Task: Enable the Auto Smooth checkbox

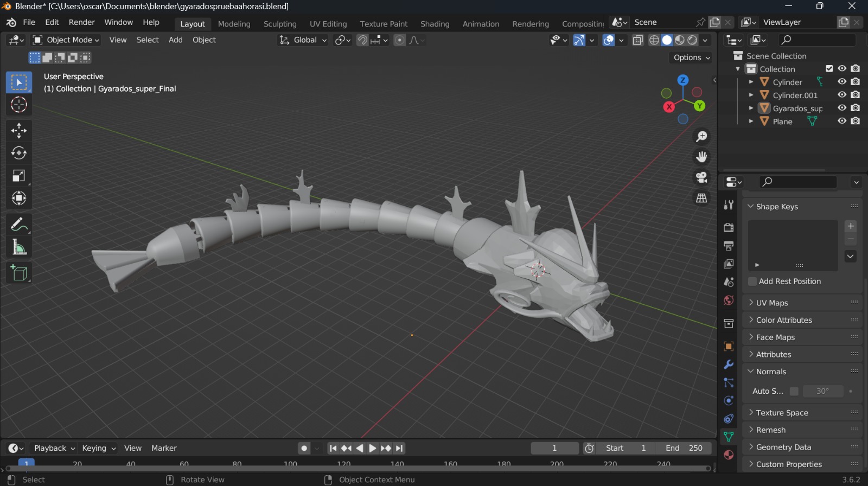Action: (794, 391)
